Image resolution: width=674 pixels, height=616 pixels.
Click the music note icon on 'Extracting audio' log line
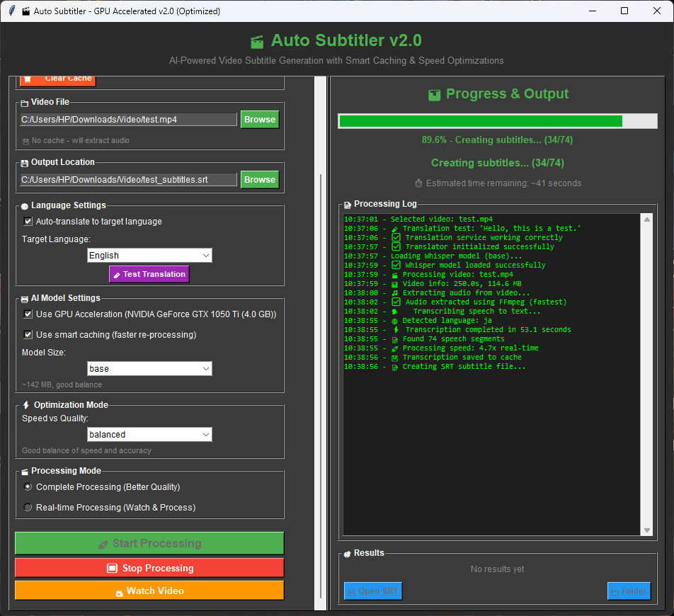click(394, 293)
